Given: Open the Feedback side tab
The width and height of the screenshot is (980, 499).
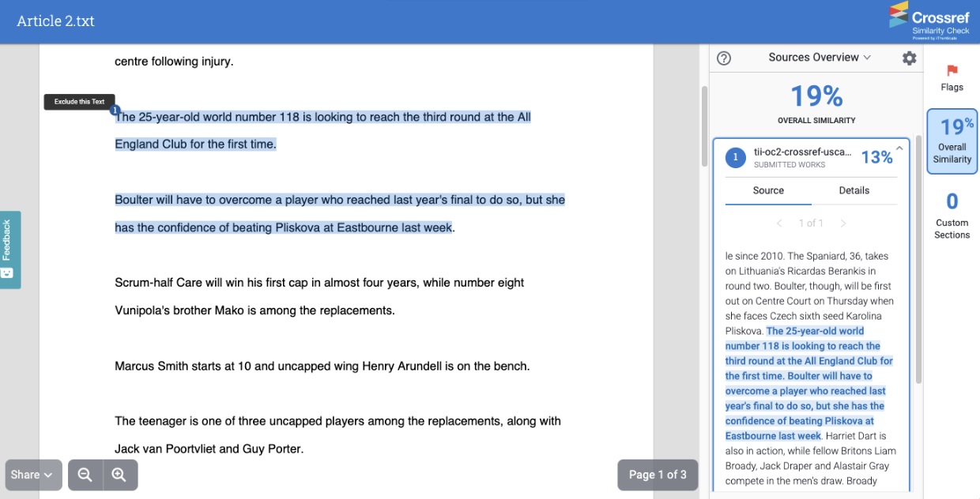Looking at the screenshot, I should (9, 249).
